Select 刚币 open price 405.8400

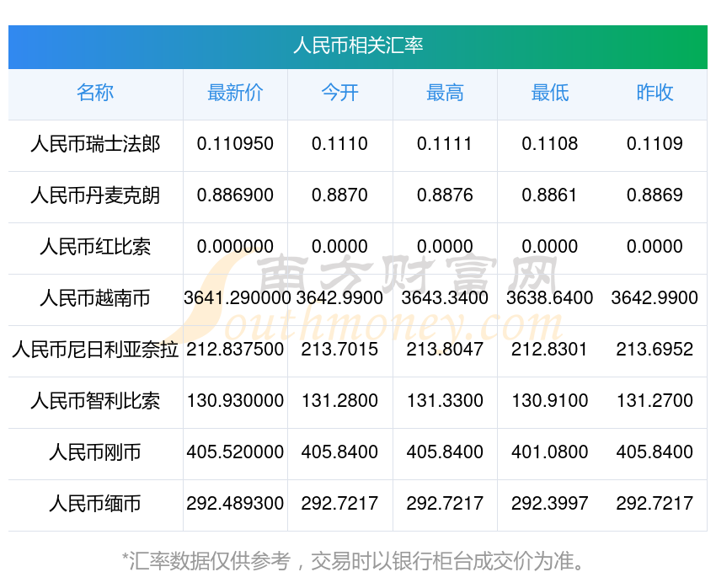click(339, 452)
